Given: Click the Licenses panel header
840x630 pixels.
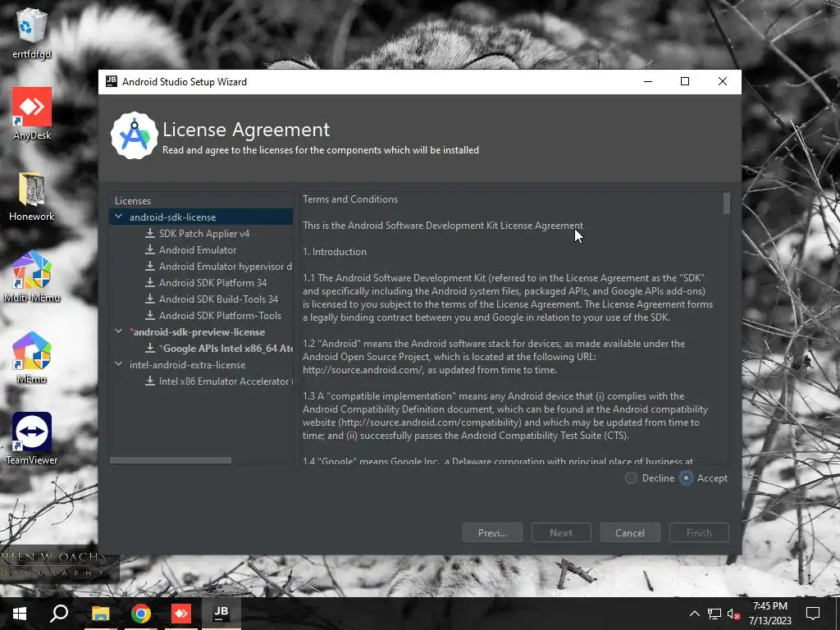Looking at the screenshot, I should coord(133,201).
